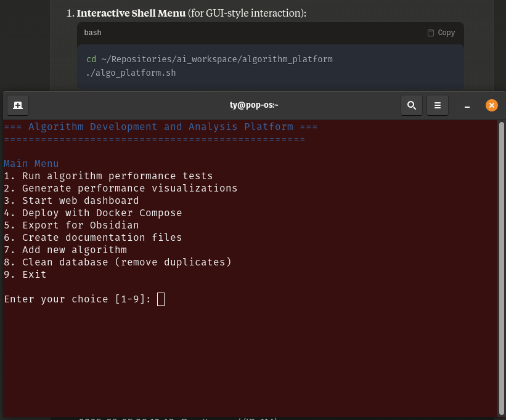Click the bold 'Interactive Shell Menu' heading
506x420 pixels.
coord(131,13)
